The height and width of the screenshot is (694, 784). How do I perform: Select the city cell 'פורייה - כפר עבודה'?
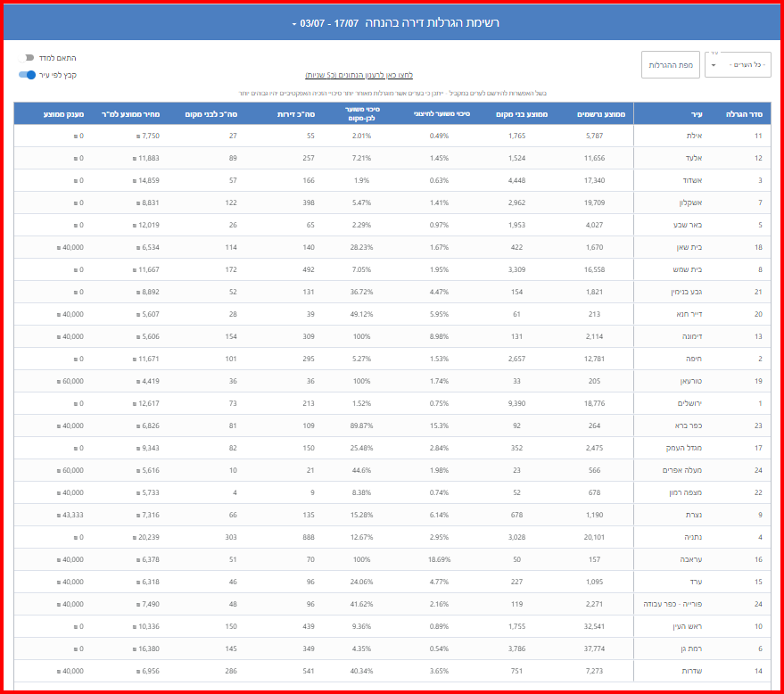(673, 604)
